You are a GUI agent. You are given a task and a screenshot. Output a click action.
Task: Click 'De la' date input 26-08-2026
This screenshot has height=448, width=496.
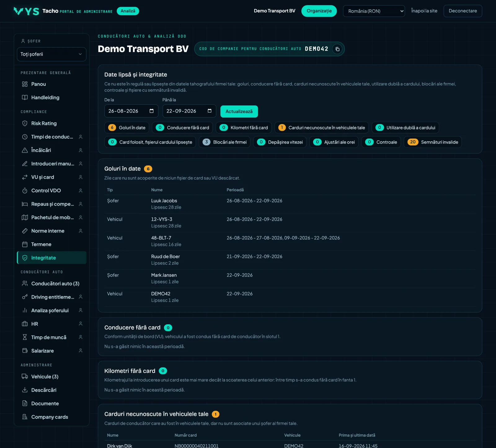coord(131,111)
